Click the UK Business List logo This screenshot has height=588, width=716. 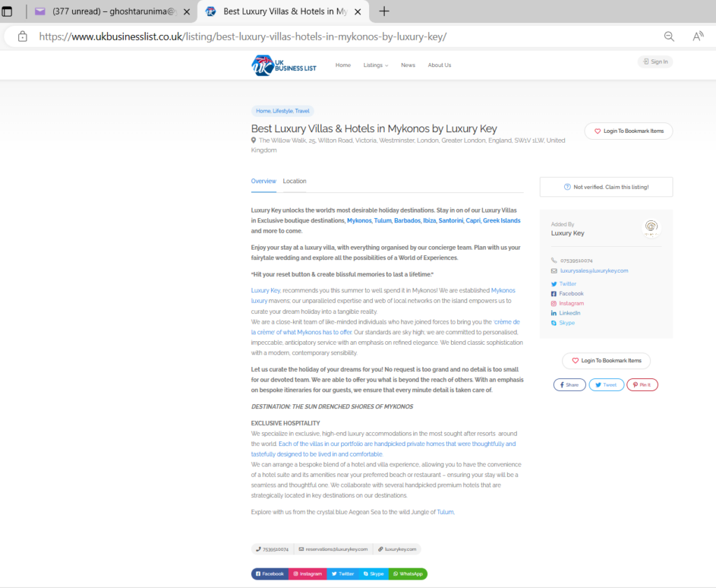point(284,65)
